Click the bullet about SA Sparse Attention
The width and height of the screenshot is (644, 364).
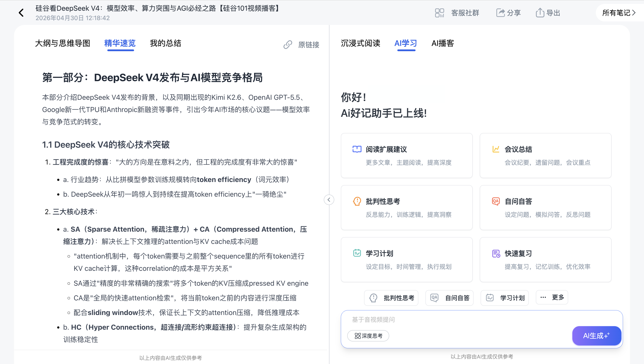[x=185, y=235]
